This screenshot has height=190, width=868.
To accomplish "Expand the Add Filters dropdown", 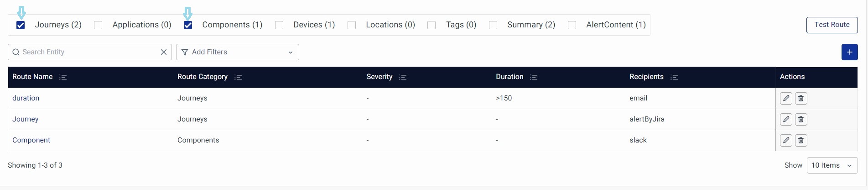I will (x=237, y=52).
